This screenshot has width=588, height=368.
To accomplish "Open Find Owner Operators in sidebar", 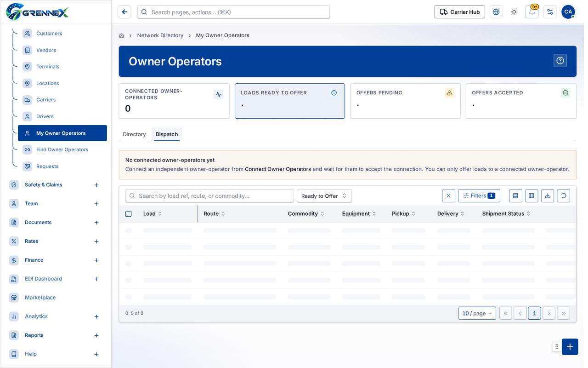I will 62,149.
